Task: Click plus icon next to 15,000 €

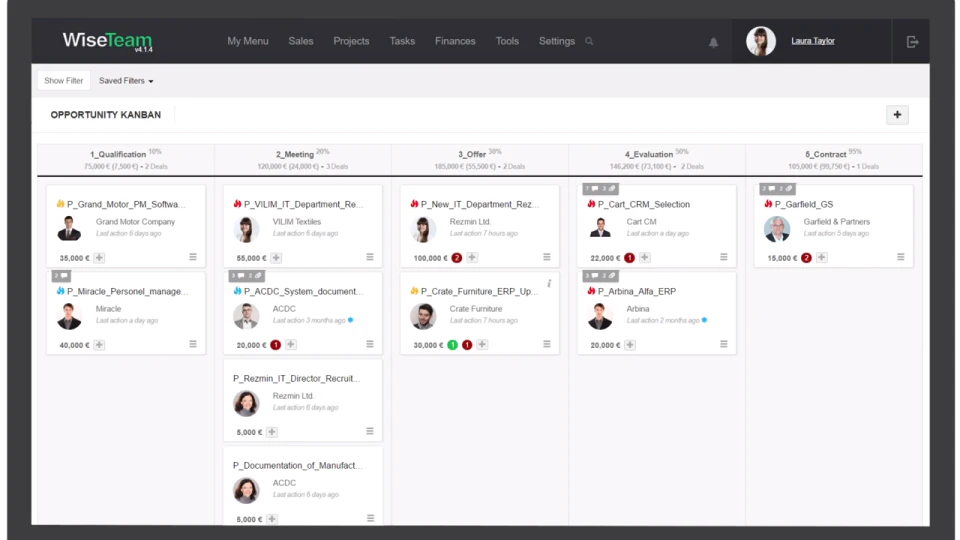Action: [821, 258]
